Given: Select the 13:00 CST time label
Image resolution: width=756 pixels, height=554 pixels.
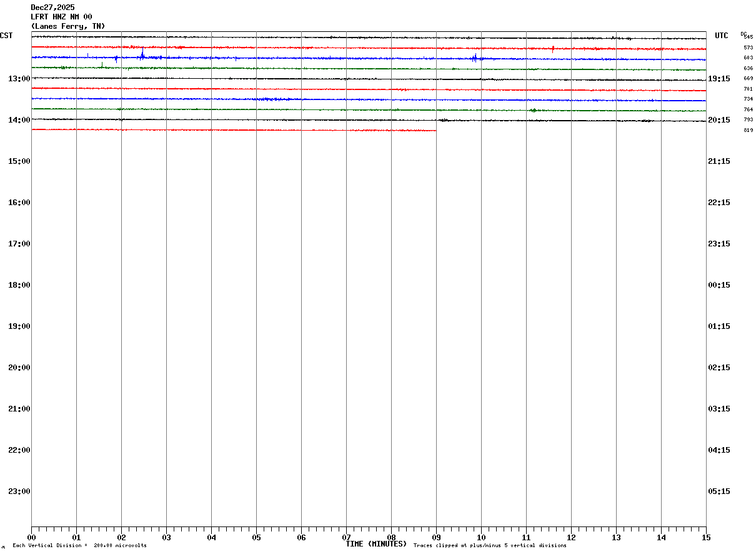Looking at the screenshot, I should click(x=19, y=79).
